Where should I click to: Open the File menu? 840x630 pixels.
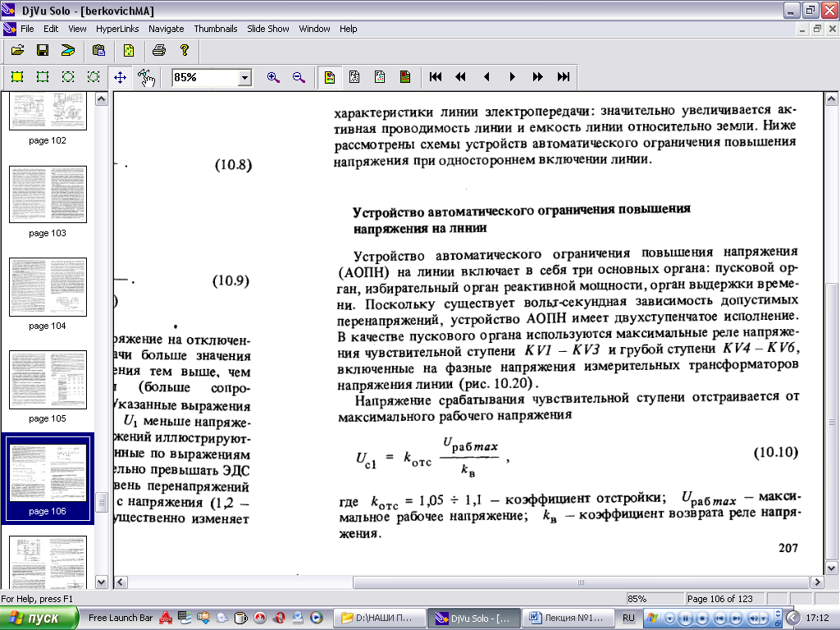coord(27,29)
